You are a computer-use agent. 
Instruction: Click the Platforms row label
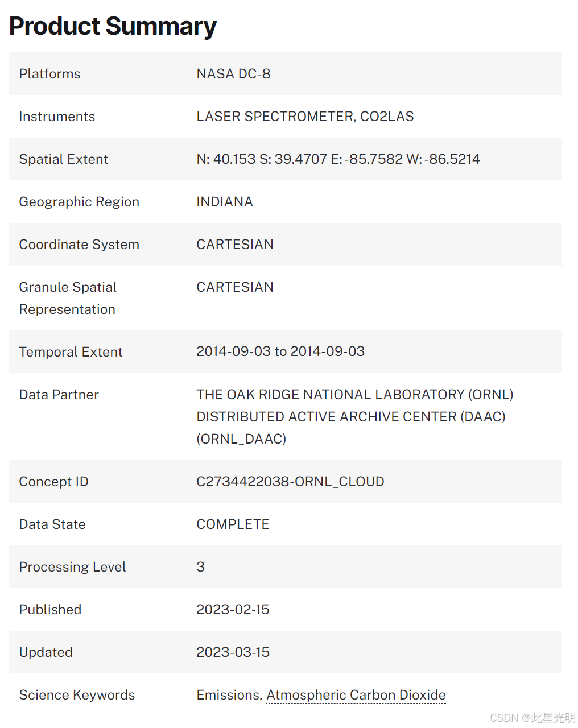coord(49,74)
